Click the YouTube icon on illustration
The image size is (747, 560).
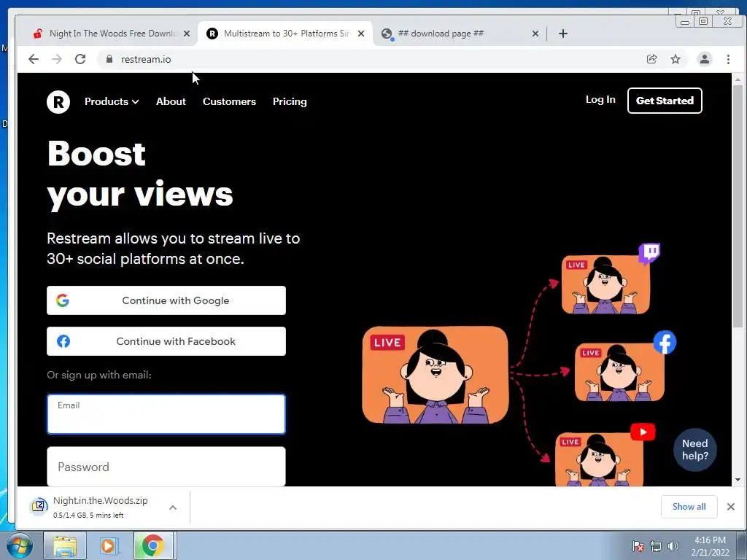(x=643, y=432)
